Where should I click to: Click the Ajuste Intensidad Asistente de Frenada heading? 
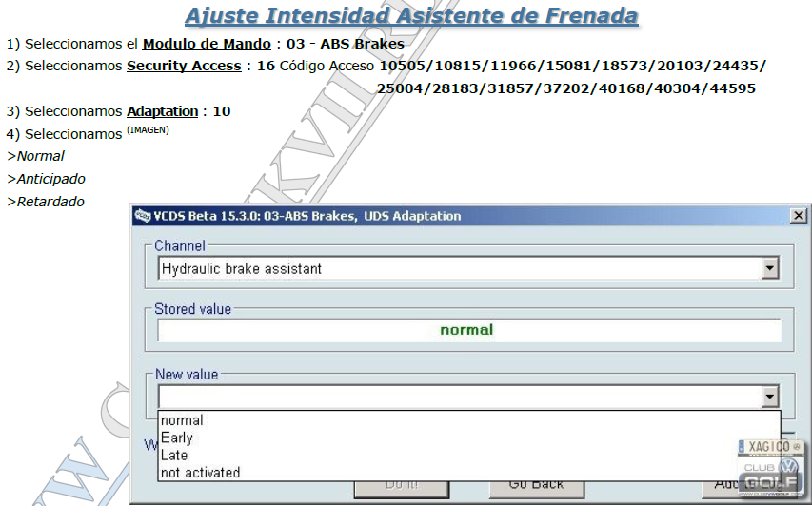(x=411, y=15)
